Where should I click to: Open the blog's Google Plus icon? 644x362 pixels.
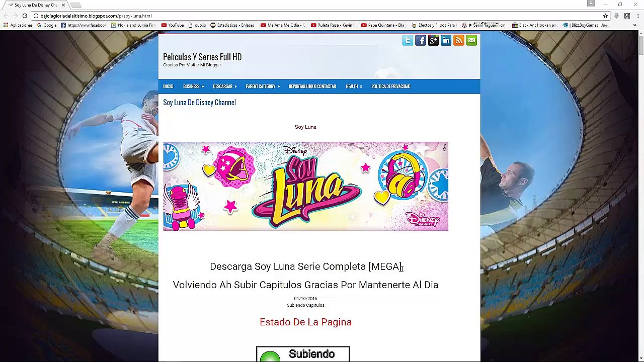point(433,40)
